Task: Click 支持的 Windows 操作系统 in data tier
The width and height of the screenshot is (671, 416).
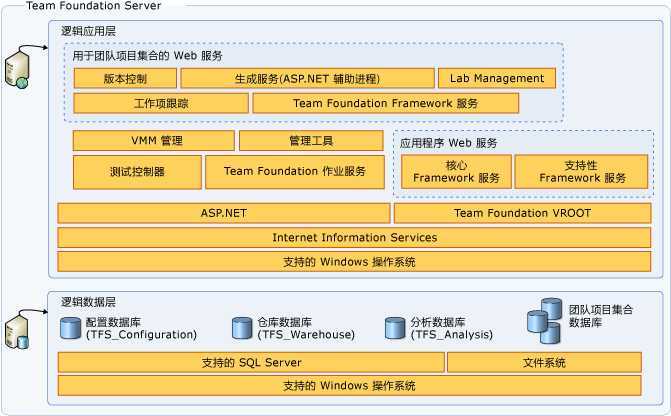Action: point(350,386)
